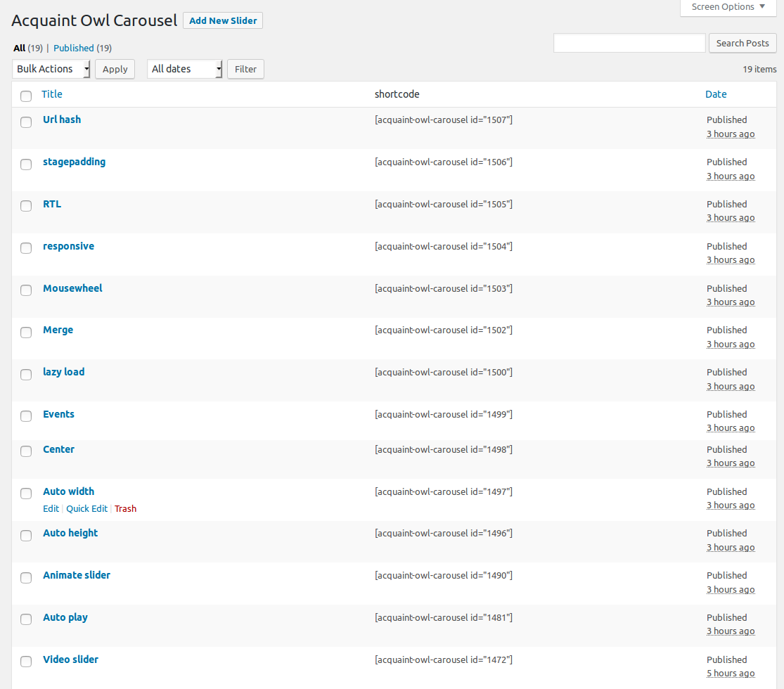Check the Url hash row checkbox
Viewport: 784px width, 689px height.
pos(26,122)
